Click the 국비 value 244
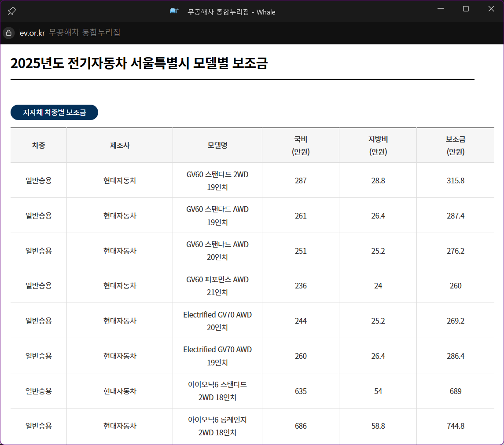Screen dimensions: 504x445 coord(301,321)
